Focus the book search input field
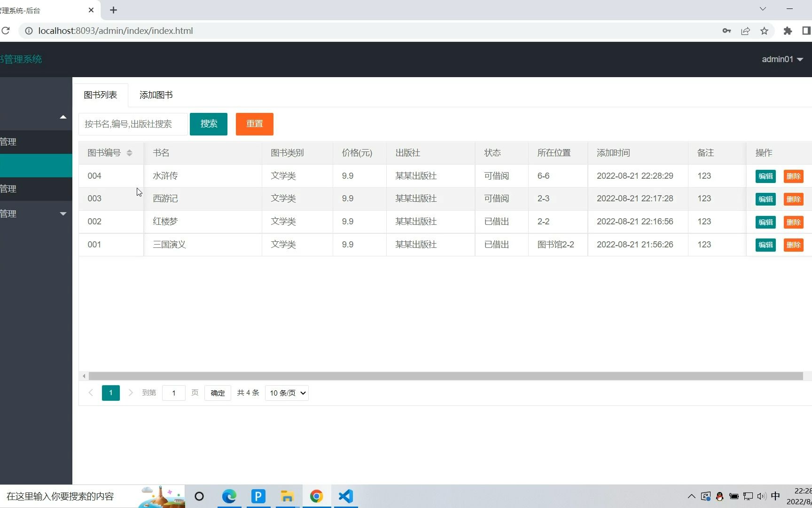 click(x=133, y=124)
